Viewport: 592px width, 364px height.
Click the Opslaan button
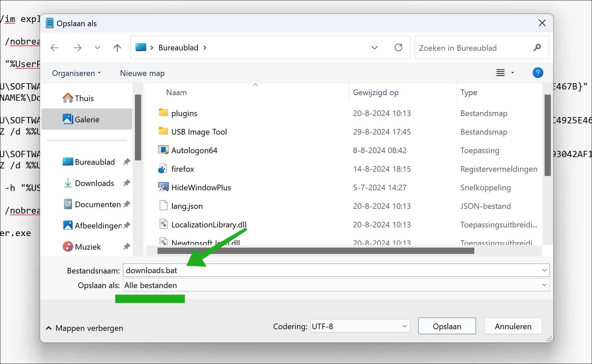447,326
